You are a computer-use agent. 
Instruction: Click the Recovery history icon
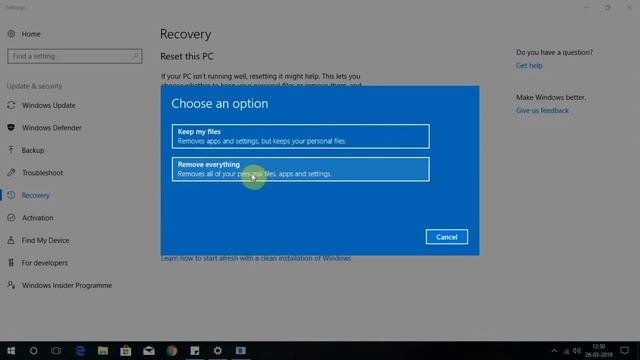11,195
